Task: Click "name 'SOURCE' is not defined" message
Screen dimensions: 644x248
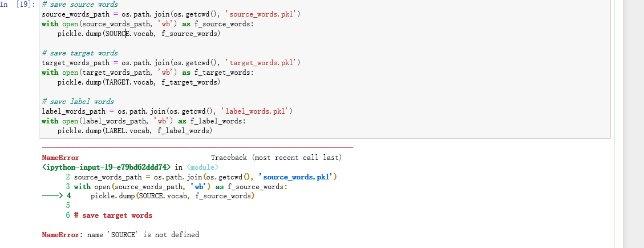Action: 143,235
